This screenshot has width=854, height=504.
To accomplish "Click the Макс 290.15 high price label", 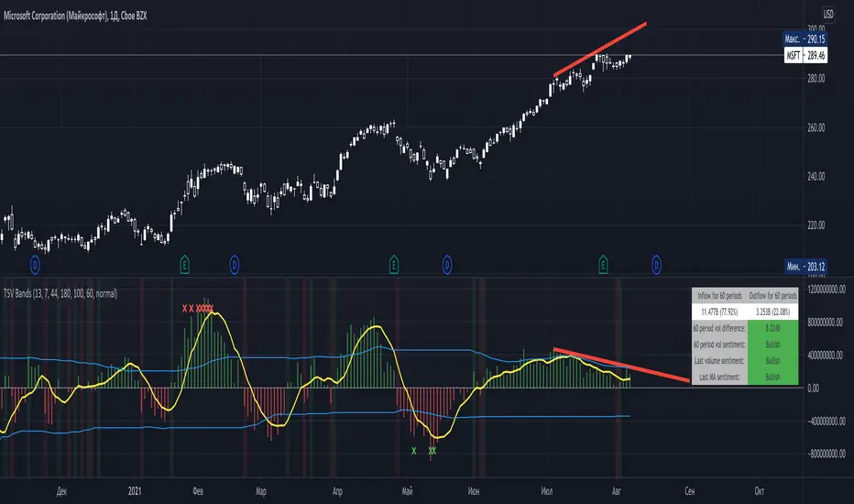I will point(805,38).
